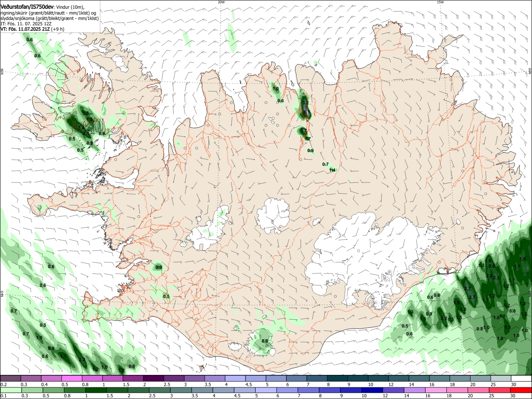Click the 1.4 precipitation value on map

click(x=332, y=170)
